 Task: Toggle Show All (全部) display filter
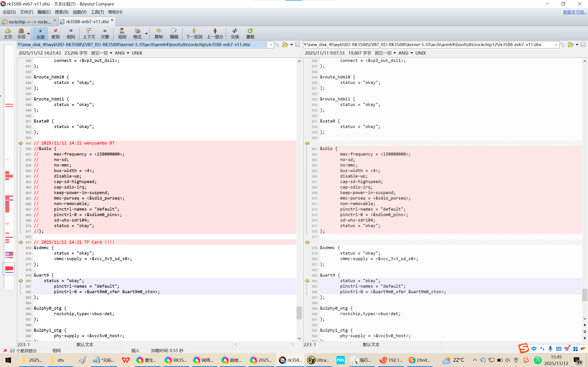(x=40, y=33)
